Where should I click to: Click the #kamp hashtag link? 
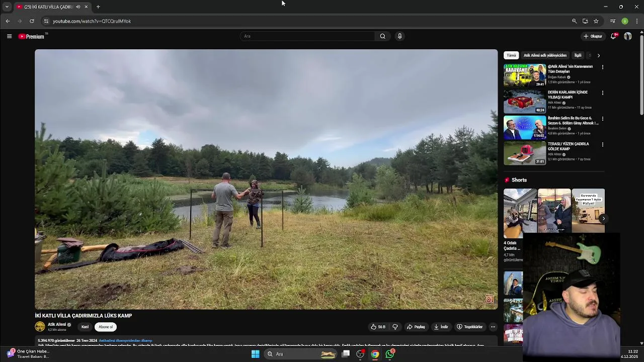pyautogui.click(x=147, y=341)
